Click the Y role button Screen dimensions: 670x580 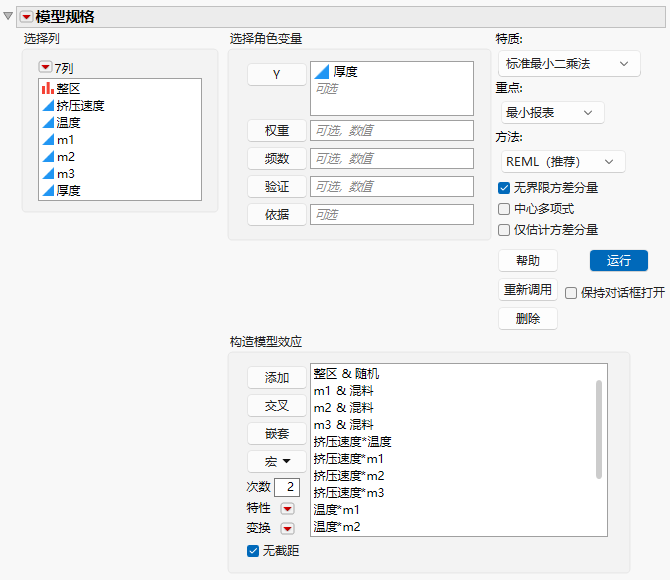[276, 74]
